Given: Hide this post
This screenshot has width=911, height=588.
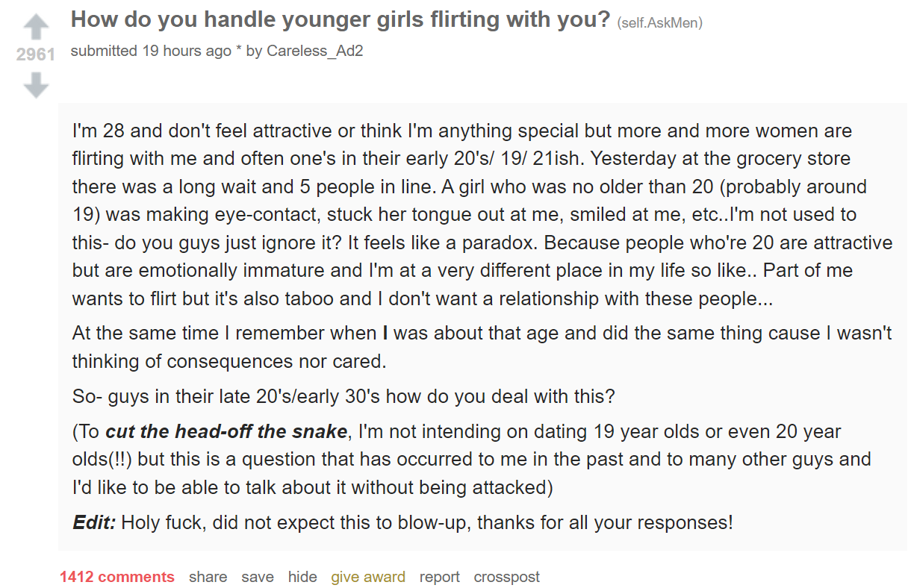Looking at the screenshot, I should (302, 577).
